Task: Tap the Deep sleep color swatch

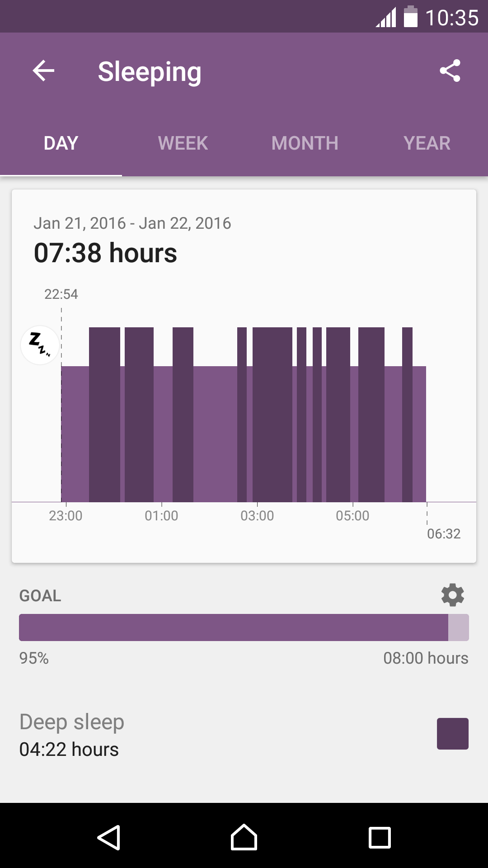Action: 453,734
